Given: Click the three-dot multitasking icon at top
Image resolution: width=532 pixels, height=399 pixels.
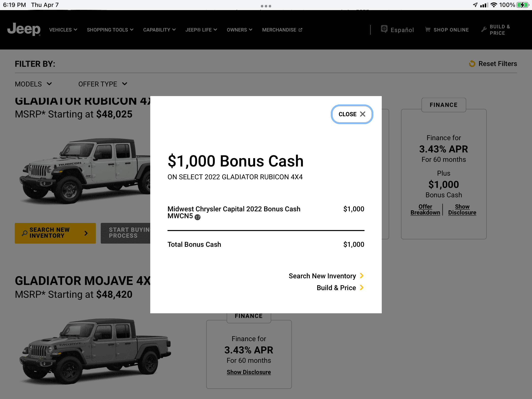Looking at the screenshot, I should point(266,6).
